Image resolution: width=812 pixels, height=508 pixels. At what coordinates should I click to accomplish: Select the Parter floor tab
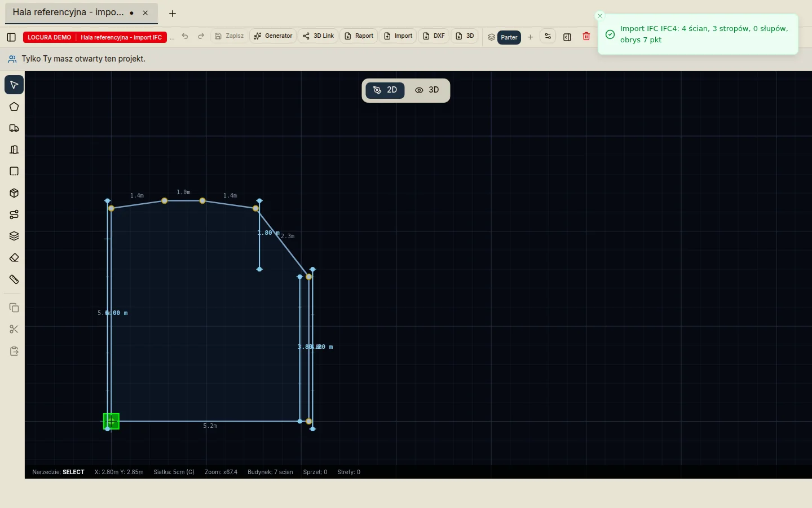click(x=509, y=37)
